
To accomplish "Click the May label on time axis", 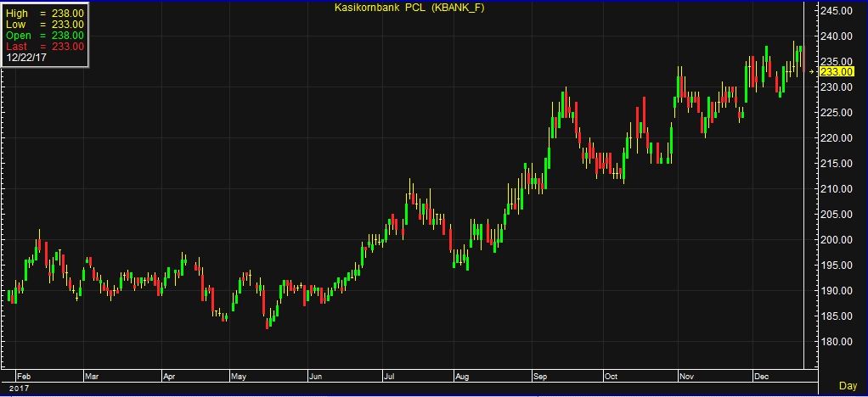I will click(x=239, y=377).
